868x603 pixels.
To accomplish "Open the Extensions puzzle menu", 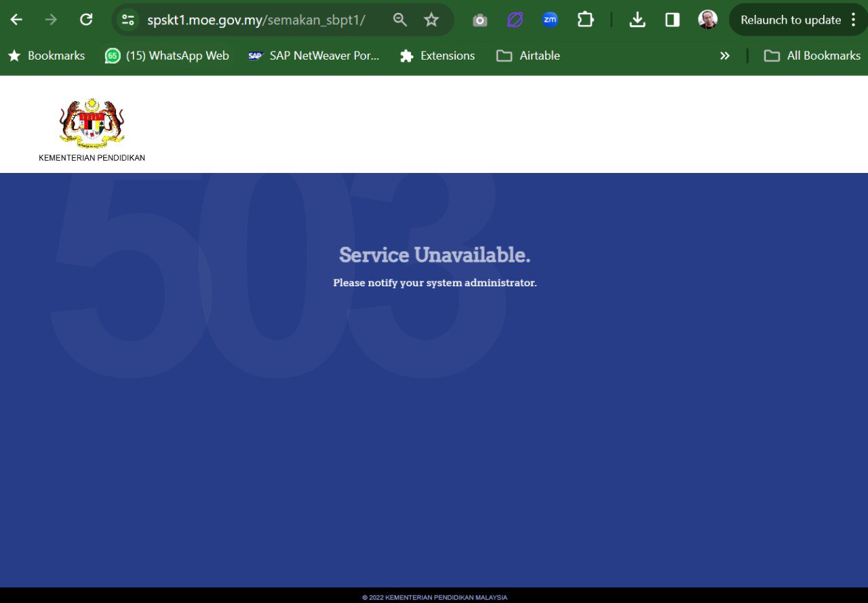I will (x=585, y=20).
